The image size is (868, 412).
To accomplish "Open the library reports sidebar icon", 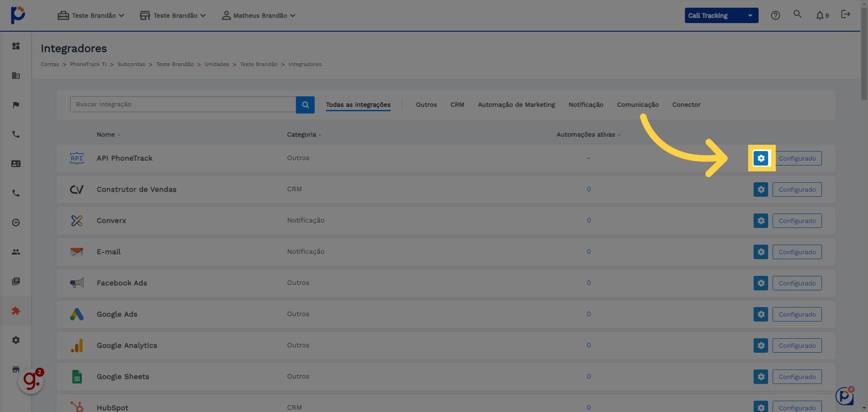I will (16, 281).
